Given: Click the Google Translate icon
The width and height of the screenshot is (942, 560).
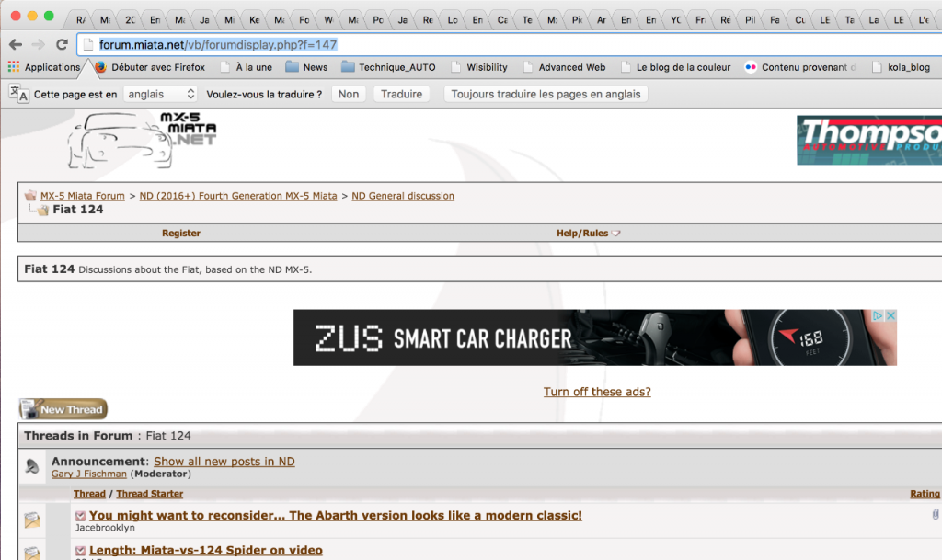Looking at the screenshot, I should pos(18,94).
